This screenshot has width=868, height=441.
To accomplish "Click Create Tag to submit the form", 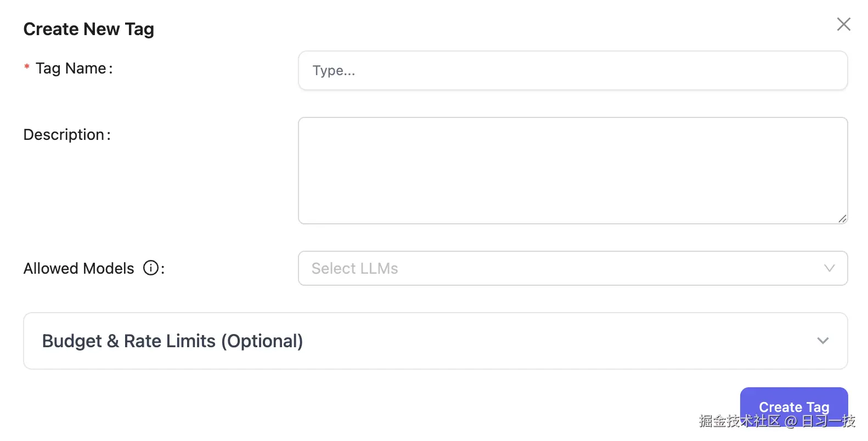I will [793, 407].
